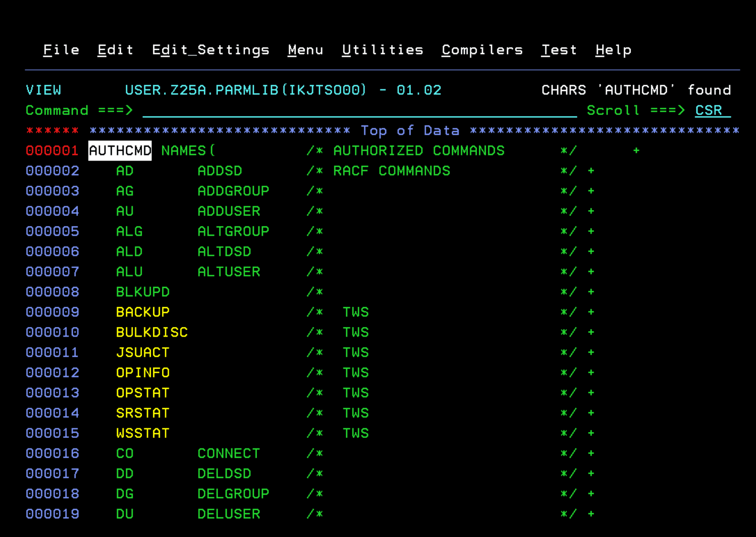Click the BULKDISC command entry
This screenshot has width=756, height=537.
152,333
